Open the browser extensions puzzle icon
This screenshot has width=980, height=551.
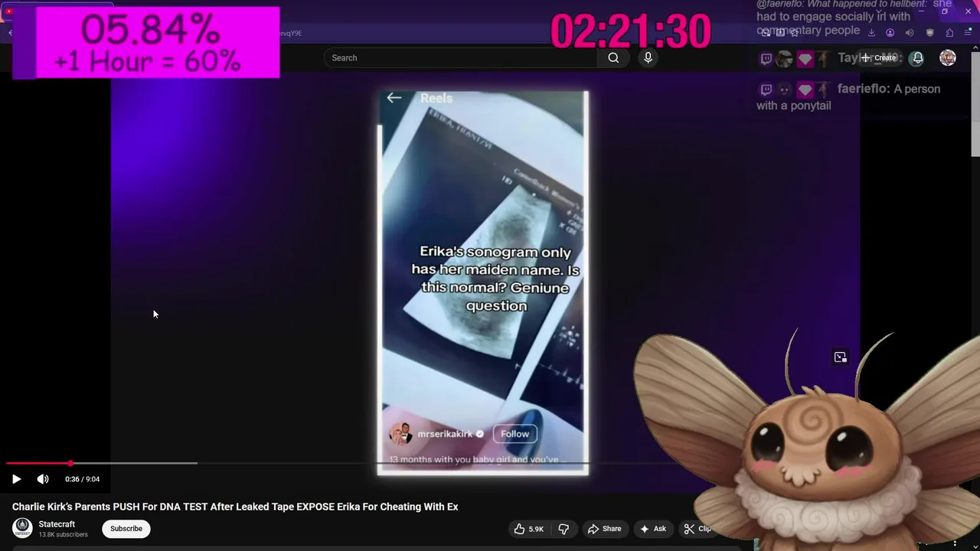pyautogui.click(x=949, y=33)
